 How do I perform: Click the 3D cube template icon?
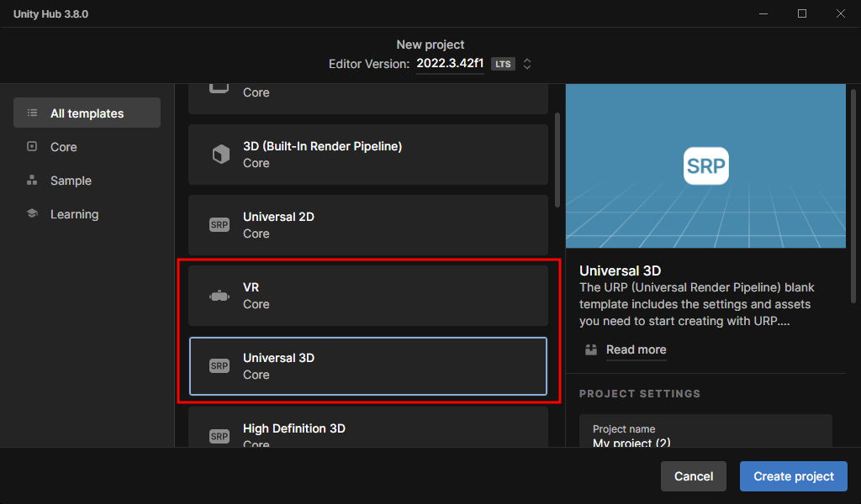[x=219, y=154]
